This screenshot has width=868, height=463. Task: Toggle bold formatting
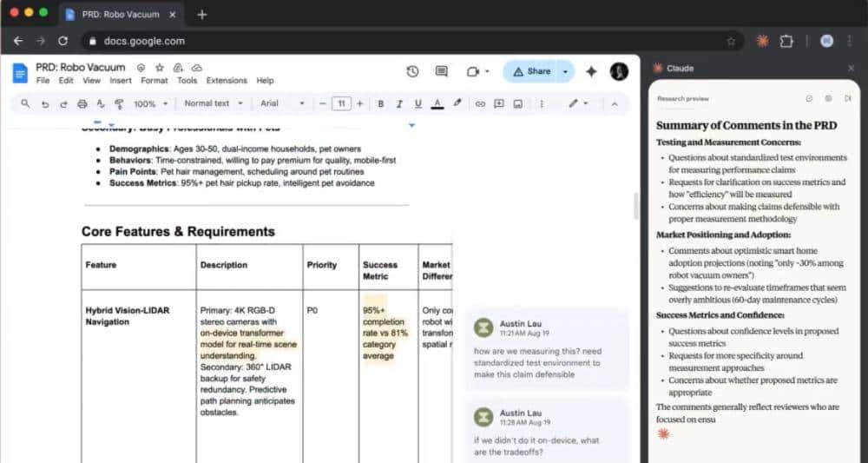coord(380,103)
